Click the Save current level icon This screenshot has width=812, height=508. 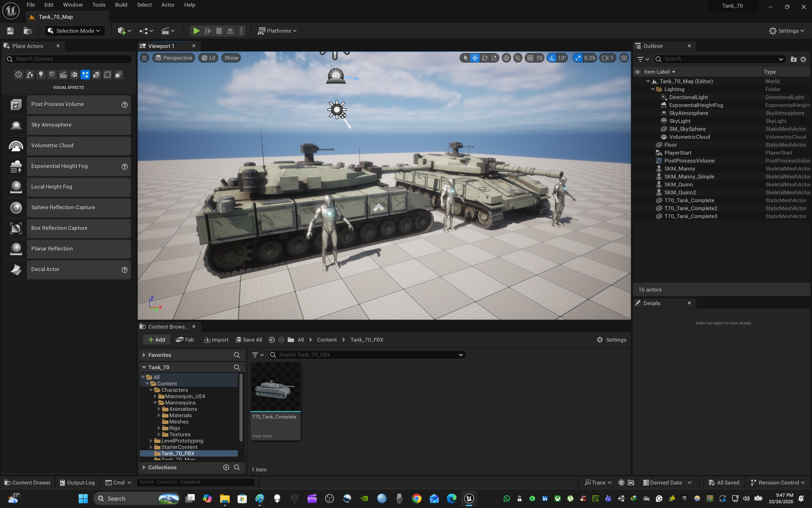(10, 31)
